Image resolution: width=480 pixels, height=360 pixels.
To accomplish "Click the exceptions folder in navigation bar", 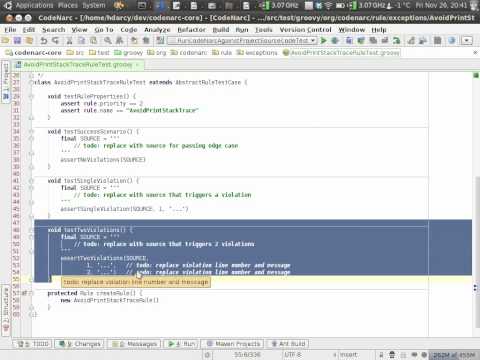I will 257,53.
